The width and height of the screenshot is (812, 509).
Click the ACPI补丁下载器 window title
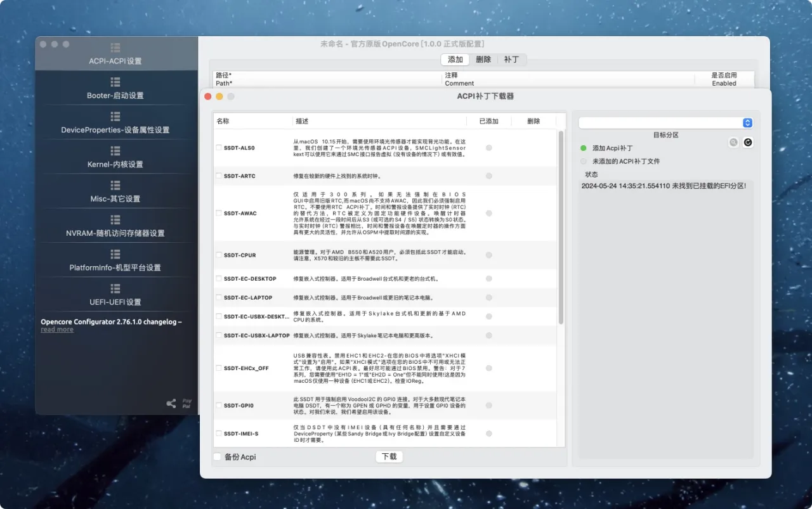[485, 96]
